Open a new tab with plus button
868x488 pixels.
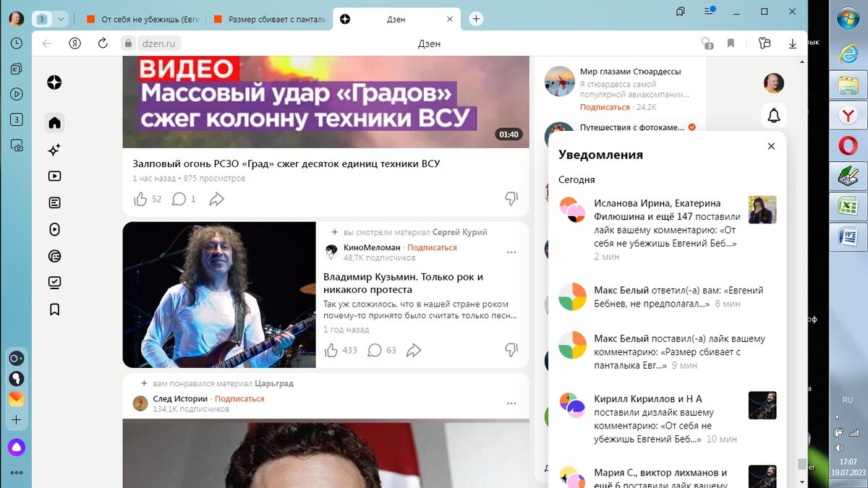point(476,20)
